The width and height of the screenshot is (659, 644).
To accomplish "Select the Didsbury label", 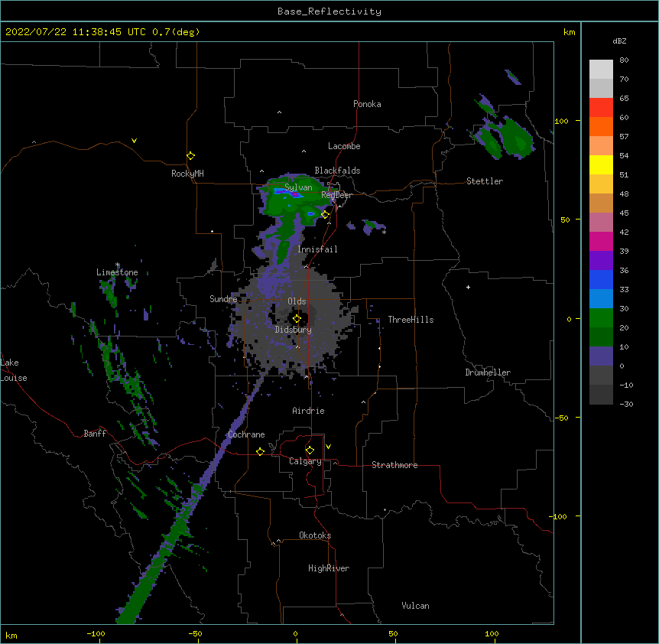I will pyautogui.click(x=294, y=330).
